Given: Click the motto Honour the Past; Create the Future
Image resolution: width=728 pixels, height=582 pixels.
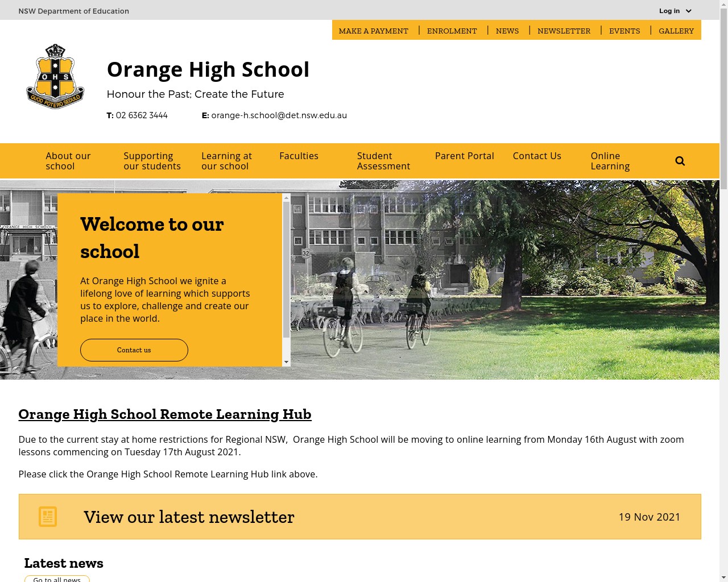Looking at the screenshot, I should pyautogui.click(x=195, y=94).
